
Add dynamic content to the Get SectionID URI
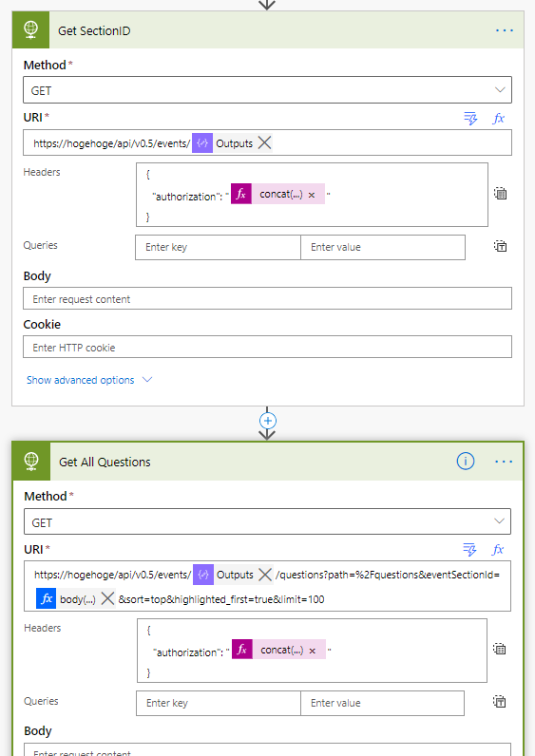[x=470, y=118]
